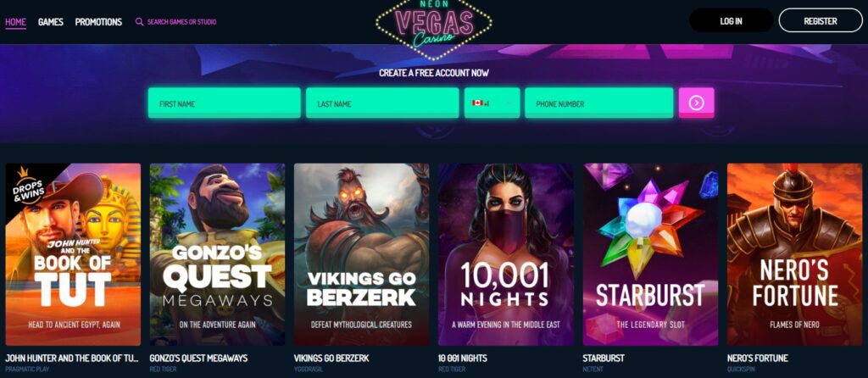Click the pink arrow submit button
Screen dimensions: 868x378
697,103
